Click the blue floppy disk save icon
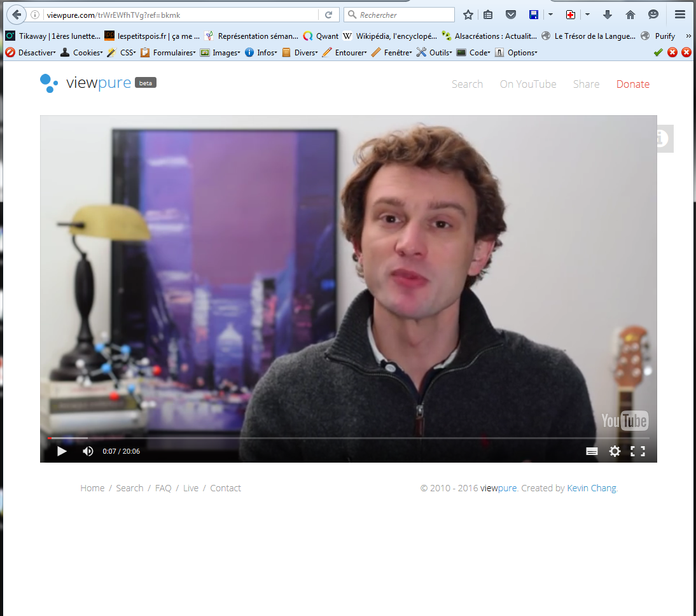696x616 pixels. point(534,15)
